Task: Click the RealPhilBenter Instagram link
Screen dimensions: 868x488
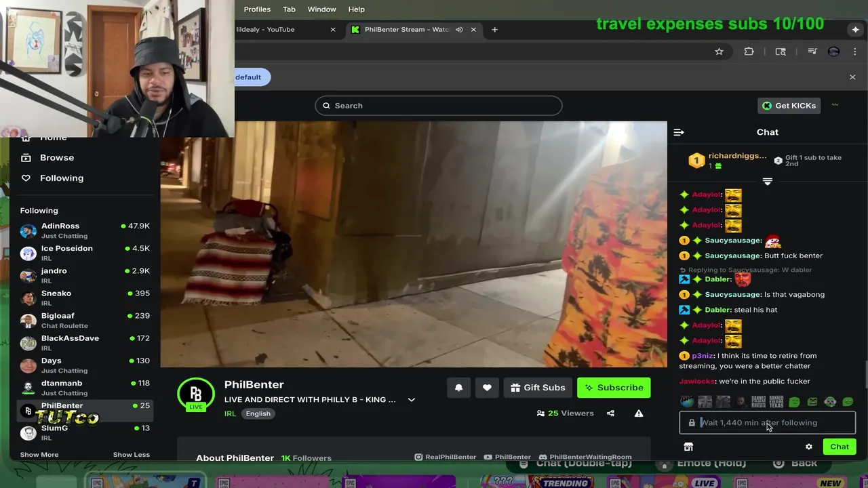Action: pyautogui.click(x=446, y=457)
